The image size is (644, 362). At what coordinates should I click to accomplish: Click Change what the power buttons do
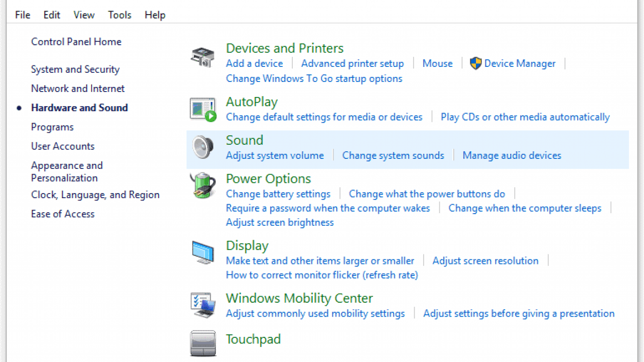click(x=427, y=194)
